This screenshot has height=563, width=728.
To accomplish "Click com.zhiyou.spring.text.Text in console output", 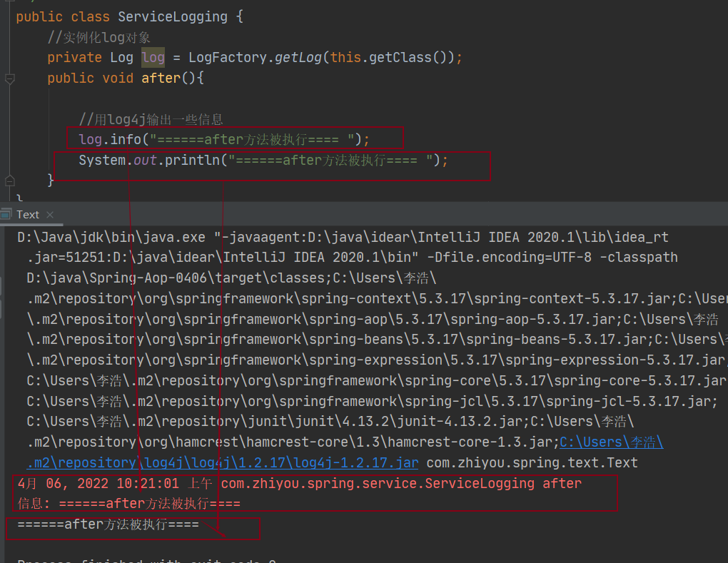I will pyautogui.click(x=532, y=462).
